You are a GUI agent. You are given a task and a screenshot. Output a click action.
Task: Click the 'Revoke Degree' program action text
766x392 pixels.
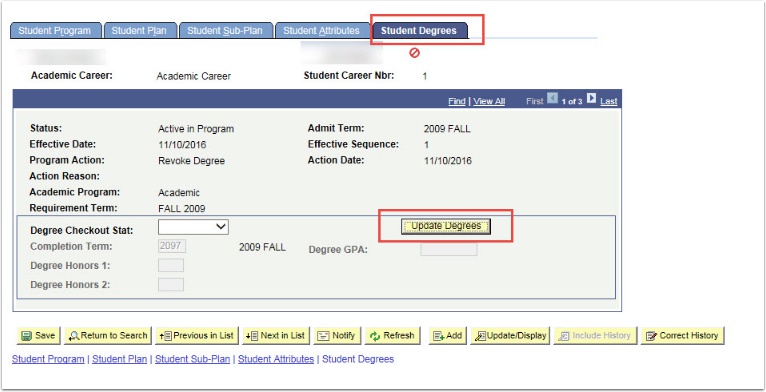(192, 161)
